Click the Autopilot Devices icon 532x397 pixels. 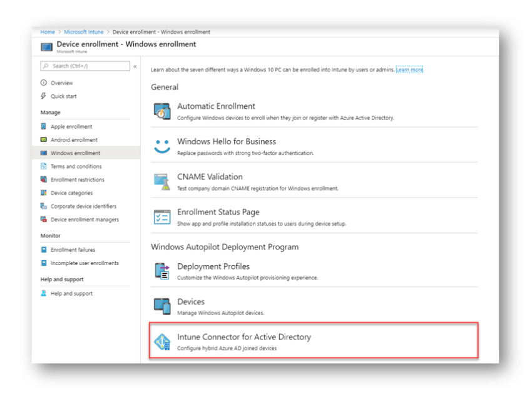[x=162, y=306]
